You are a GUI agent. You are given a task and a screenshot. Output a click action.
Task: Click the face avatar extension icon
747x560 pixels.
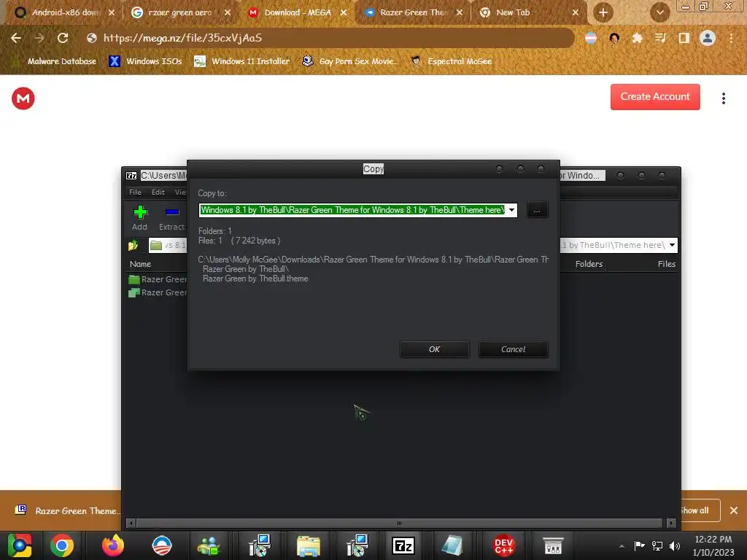pyautogui.click(x=614, y=38)
